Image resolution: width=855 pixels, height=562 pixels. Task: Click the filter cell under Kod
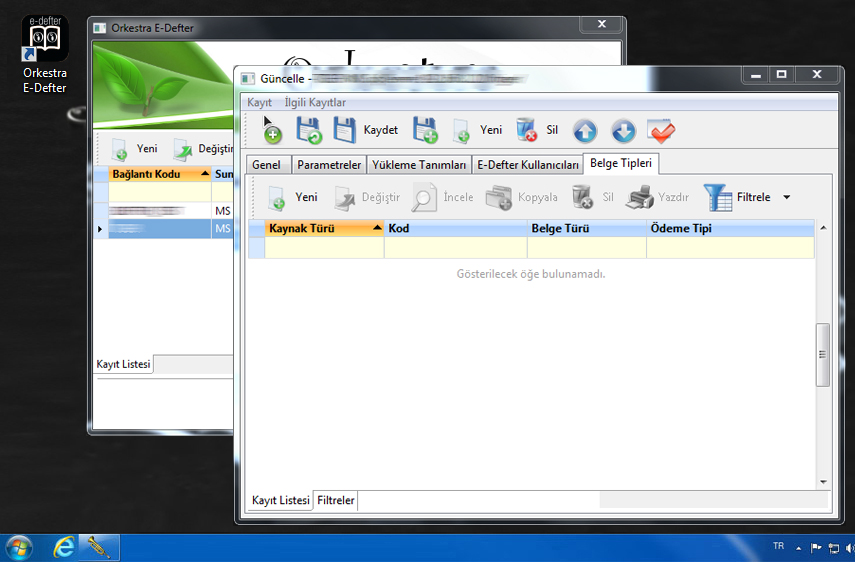[x=456, y=247]
